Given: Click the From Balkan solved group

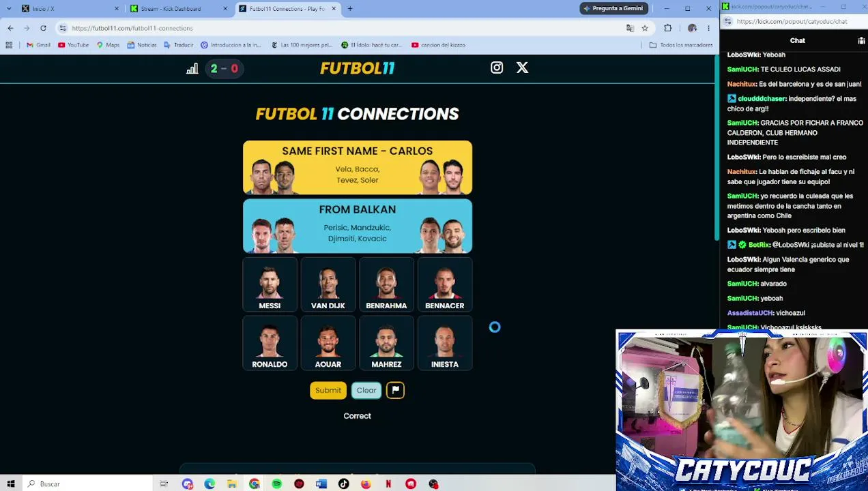Looking at the screenshot, I should coord(358,226).
